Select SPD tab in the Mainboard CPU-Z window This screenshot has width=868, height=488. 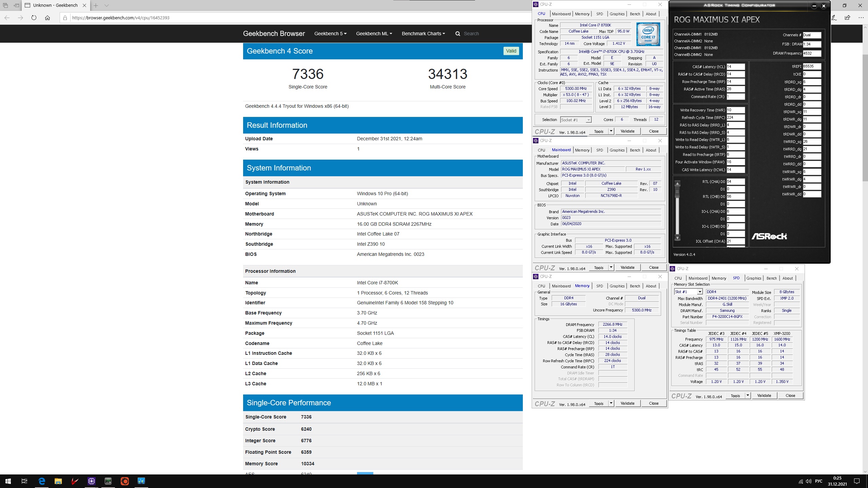599,150
